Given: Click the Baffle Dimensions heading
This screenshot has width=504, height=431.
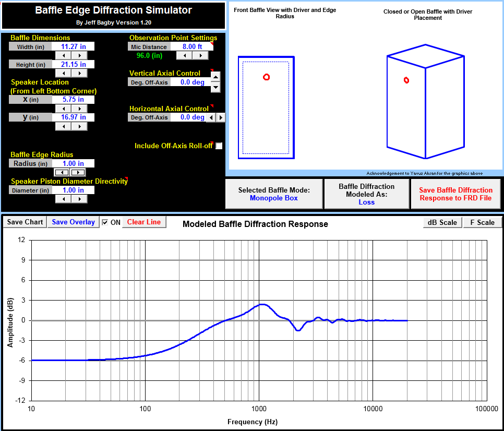Looking at the screenshot, I should [40, 38].
